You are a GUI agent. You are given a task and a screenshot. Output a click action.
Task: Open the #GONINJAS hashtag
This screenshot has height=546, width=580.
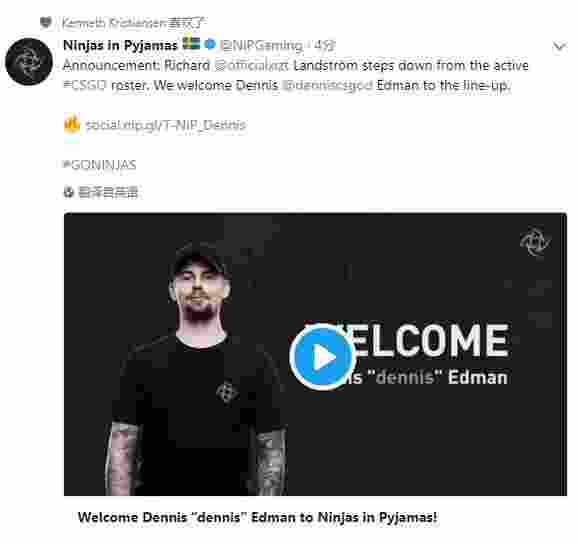point(100,165)
